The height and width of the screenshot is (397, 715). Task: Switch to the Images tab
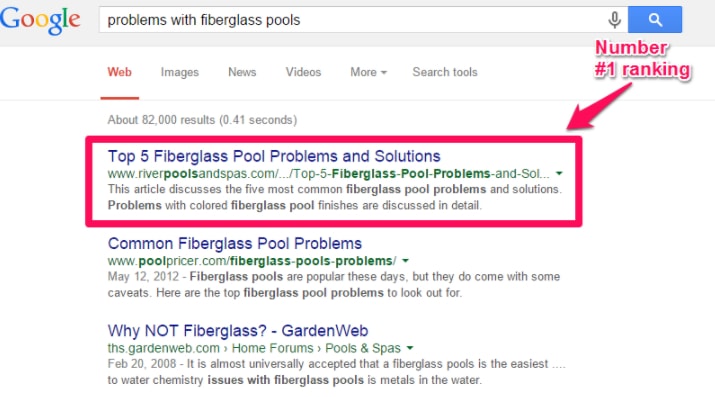point(180,72)
